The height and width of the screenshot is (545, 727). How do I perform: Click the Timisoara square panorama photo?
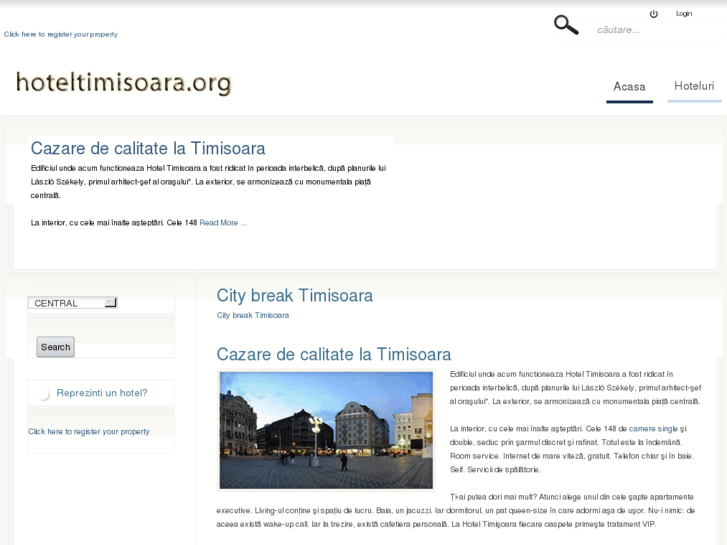(x=326, y=430)
